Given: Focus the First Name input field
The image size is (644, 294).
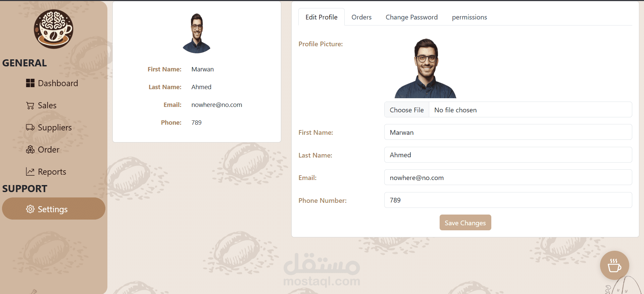Looking at the screenshot, I should [x=508, y=132].
